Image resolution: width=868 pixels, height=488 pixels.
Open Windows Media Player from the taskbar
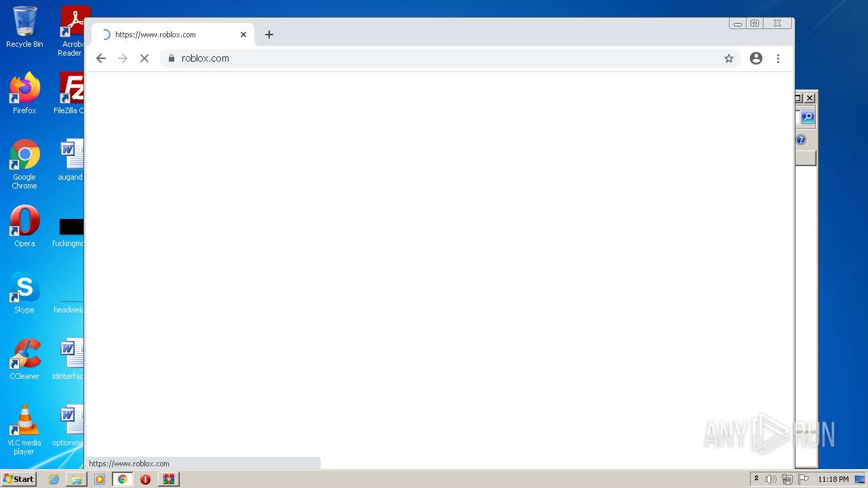[100, 479]
